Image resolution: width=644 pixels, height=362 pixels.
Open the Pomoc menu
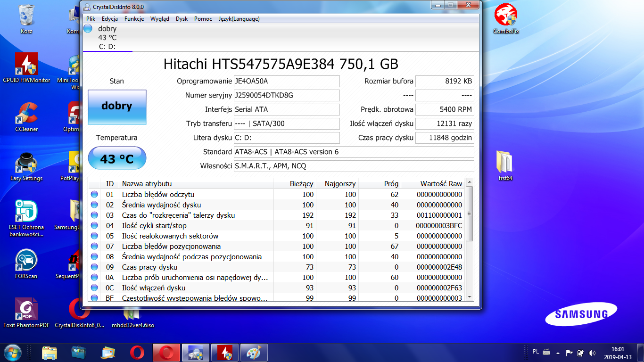point(203,19)
